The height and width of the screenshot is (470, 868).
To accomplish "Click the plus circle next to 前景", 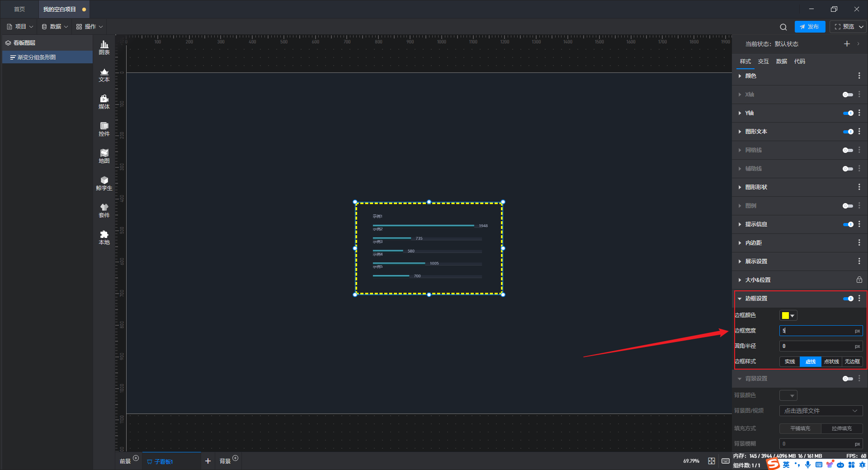I will 136,458.
